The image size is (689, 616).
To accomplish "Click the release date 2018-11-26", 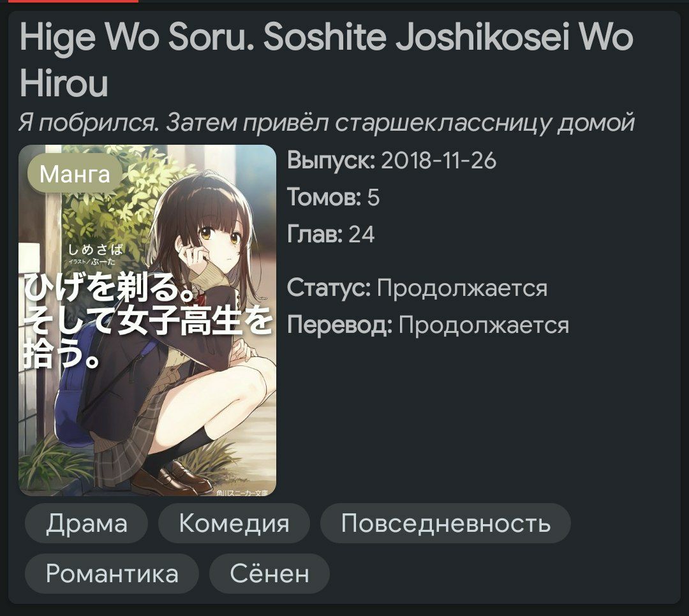I will coord(438,160).
